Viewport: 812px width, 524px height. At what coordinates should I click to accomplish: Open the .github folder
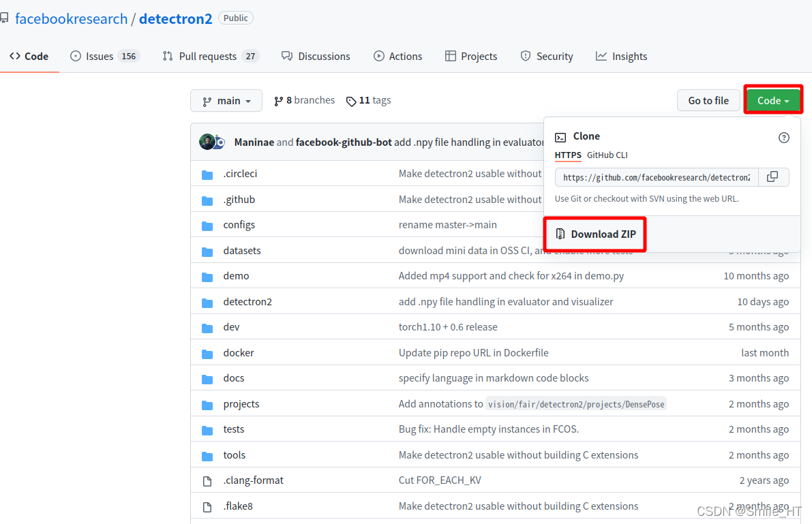pos(239,200)
